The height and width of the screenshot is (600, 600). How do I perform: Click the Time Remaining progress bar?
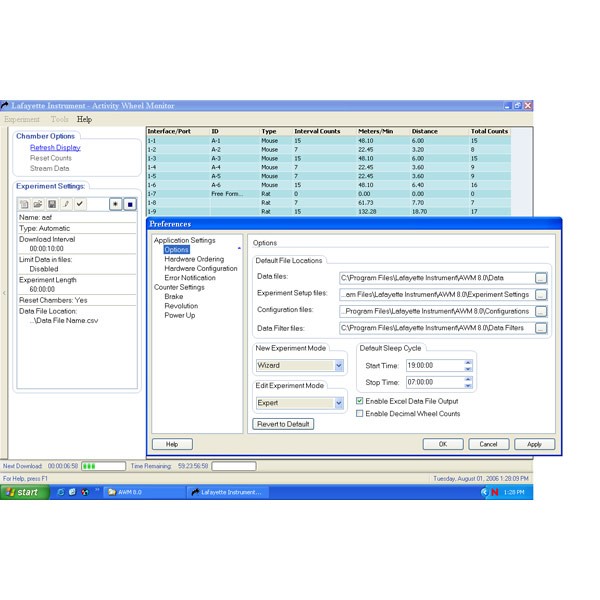[234, 466]
